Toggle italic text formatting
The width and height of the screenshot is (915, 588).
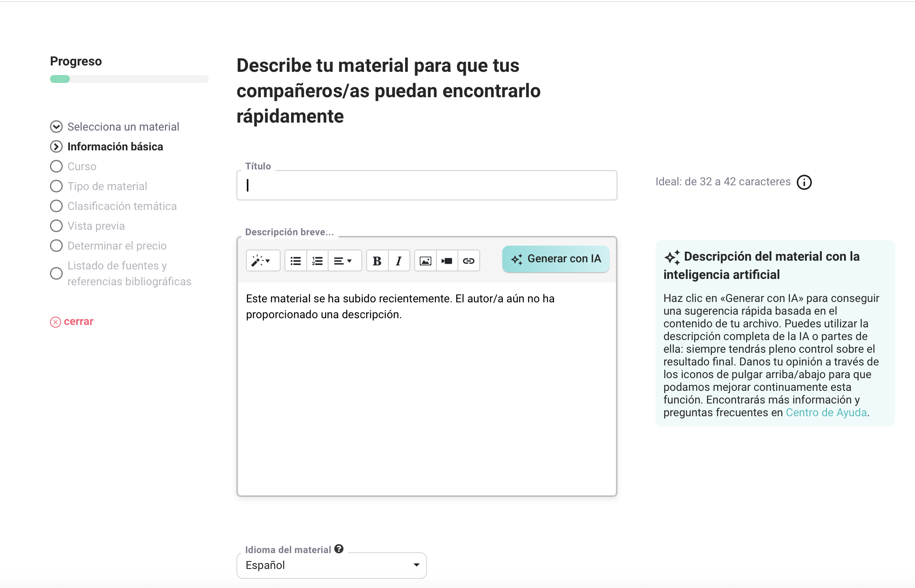click(399, 261)
